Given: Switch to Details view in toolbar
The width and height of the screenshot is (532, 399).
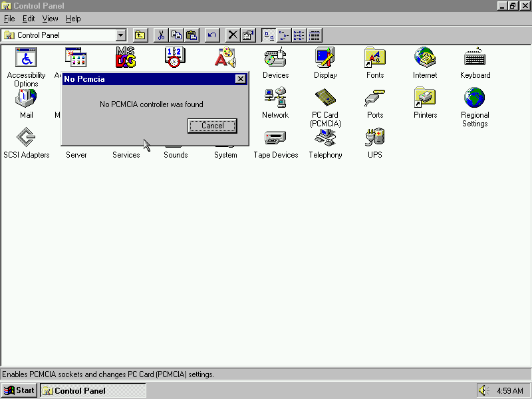Looking at the screenshot, I should pyautogui.click(x=315, y=35).
